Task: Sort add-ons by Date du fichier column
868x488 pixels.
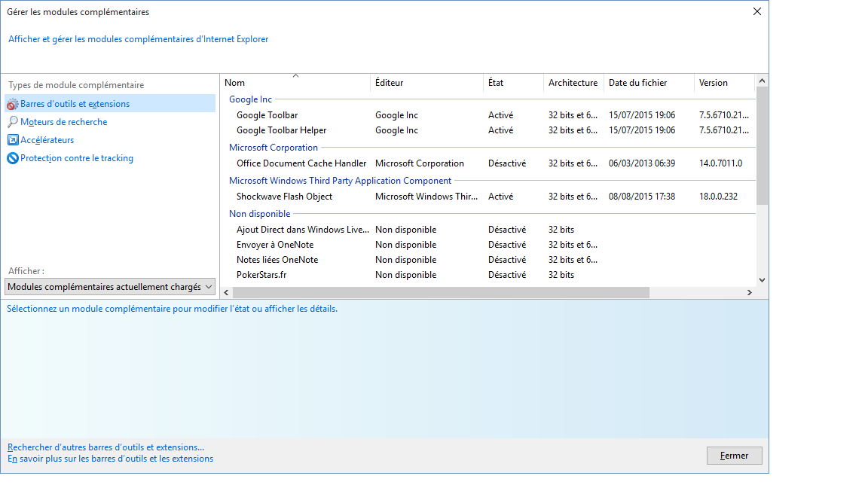Action: (x=649, y=83)
